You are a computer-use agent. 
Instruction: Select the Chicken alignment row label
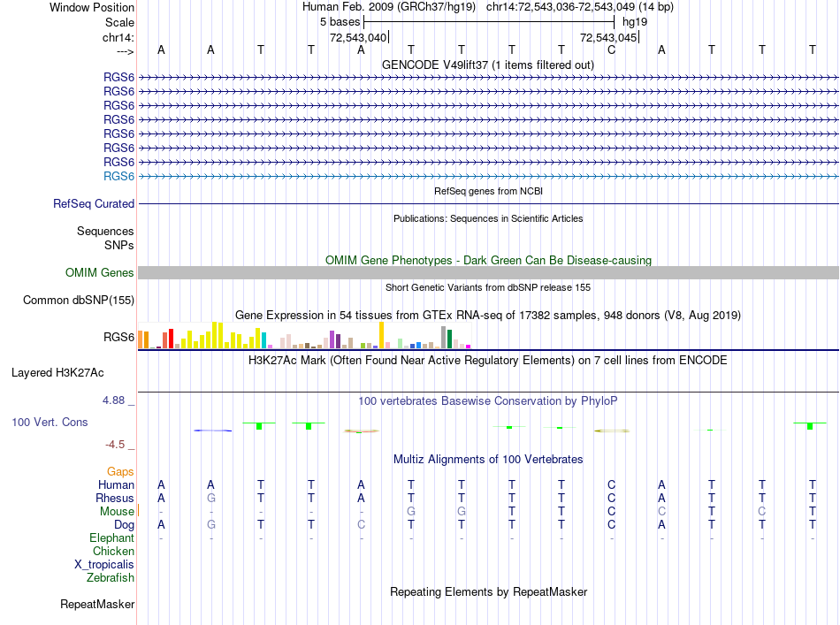pos(113,551)
